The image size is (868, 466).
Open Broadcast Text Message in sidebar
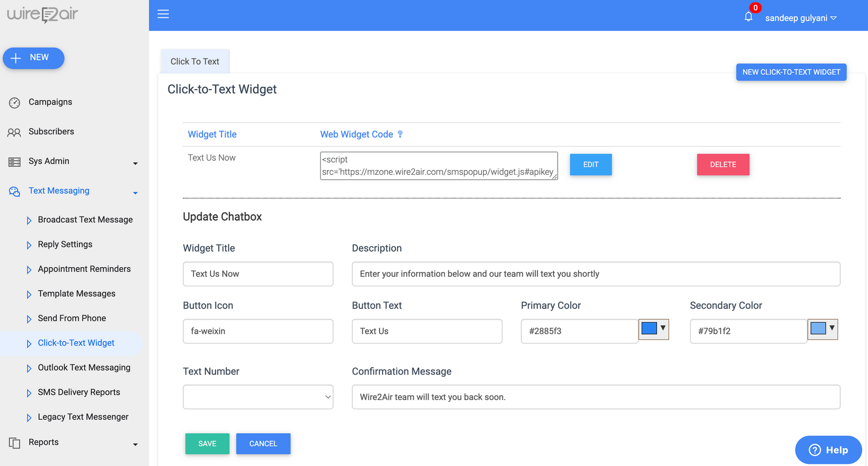coord(85,219)
